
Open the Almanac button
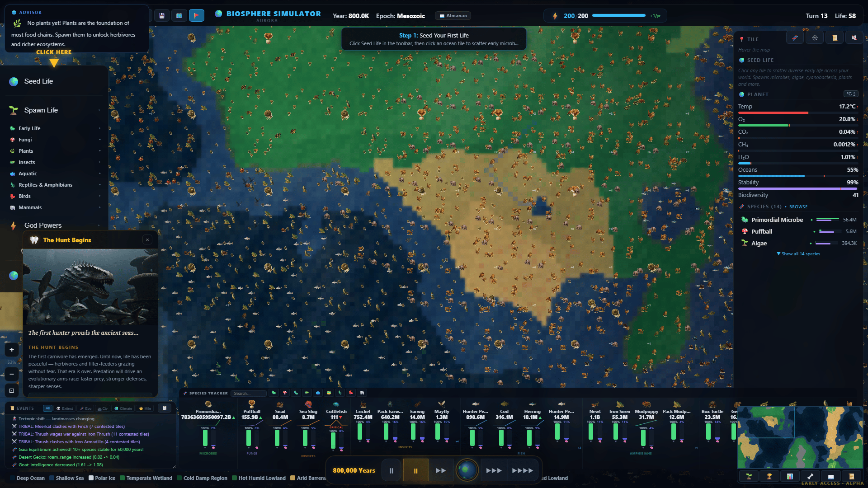[453, 16]
